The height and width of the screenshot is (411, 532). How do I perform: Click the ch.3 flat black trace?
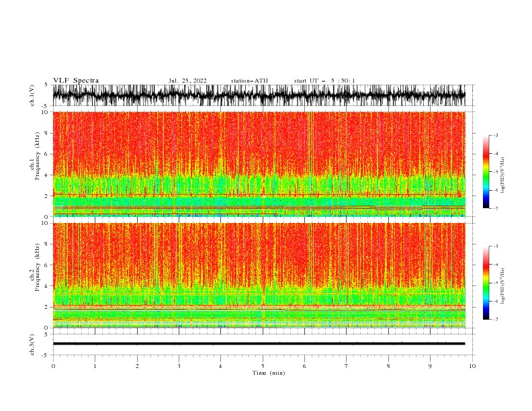259,344
